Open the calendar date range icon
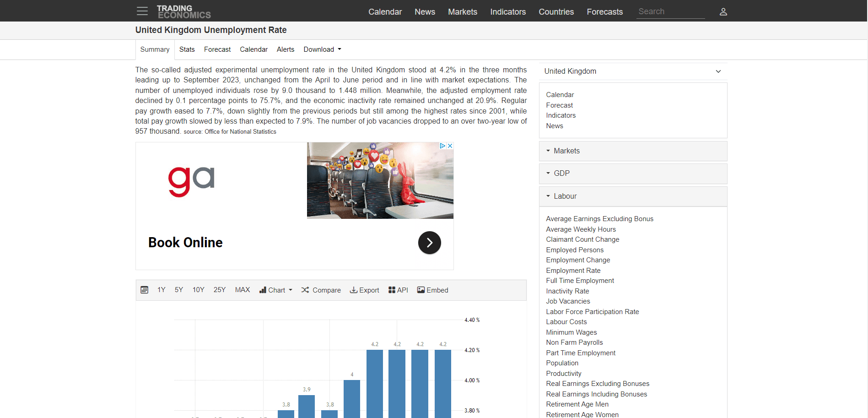 click(144, 290)
